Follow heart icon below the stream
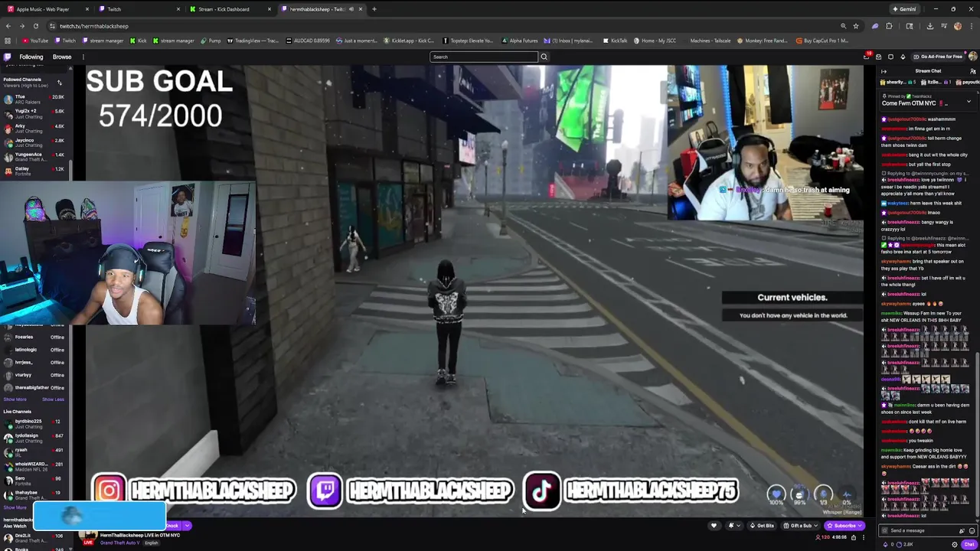This screenshot has width=980, height=551. pos(714,526)
